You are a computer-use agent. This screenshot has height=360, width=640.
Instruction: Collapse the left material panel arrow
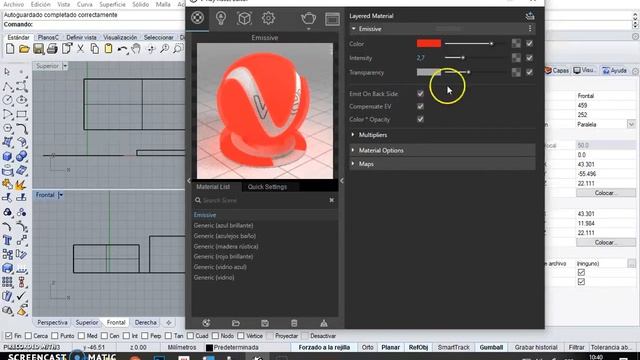point(189,180)
